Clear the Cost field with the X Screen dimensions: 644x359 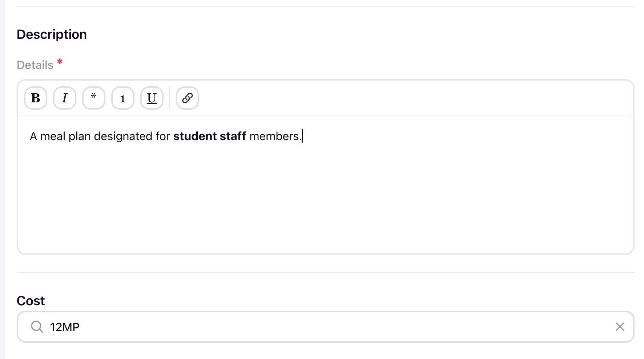(x=620, y=327)
